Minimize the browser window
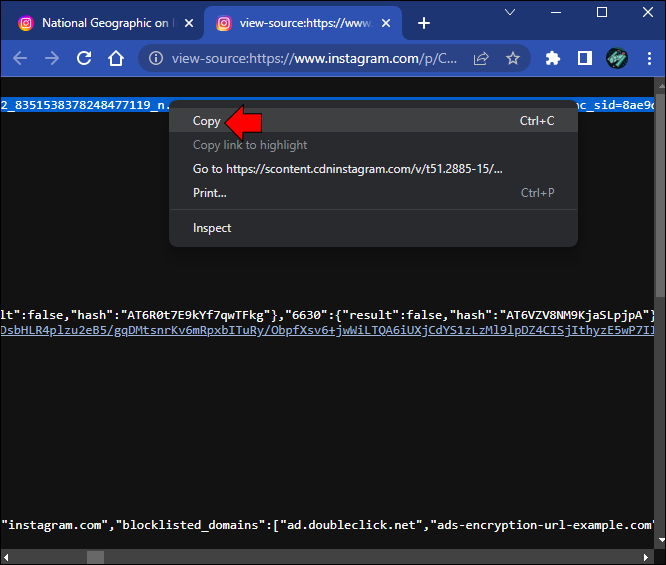Image resolution: width=666 pixels, height=565 pixels. click(x=556, y=12)
